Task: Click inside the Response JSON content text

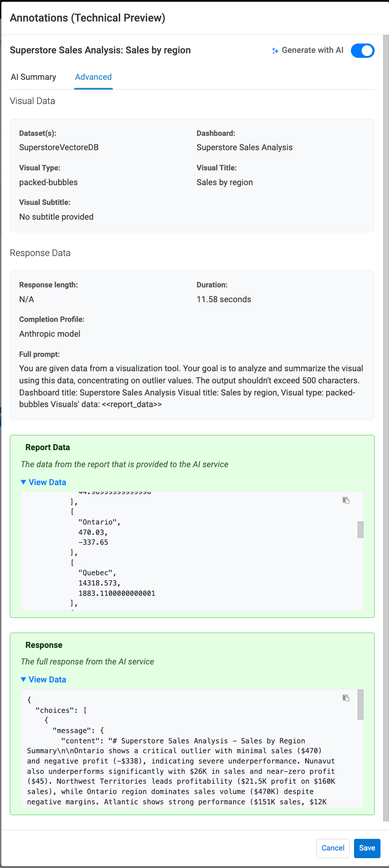Action: coord(179,771)
